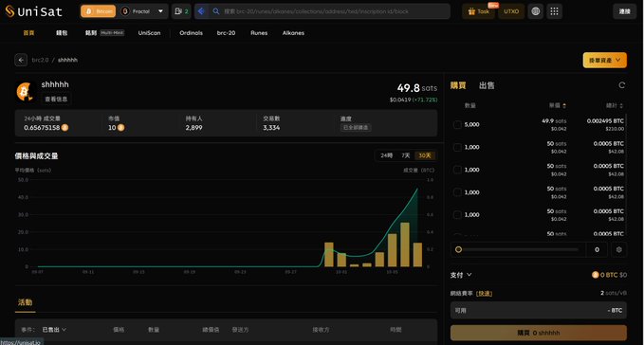Open the 已售出 event filter dropdown
This screenshot has width=644, height=345.
[54, 330]
